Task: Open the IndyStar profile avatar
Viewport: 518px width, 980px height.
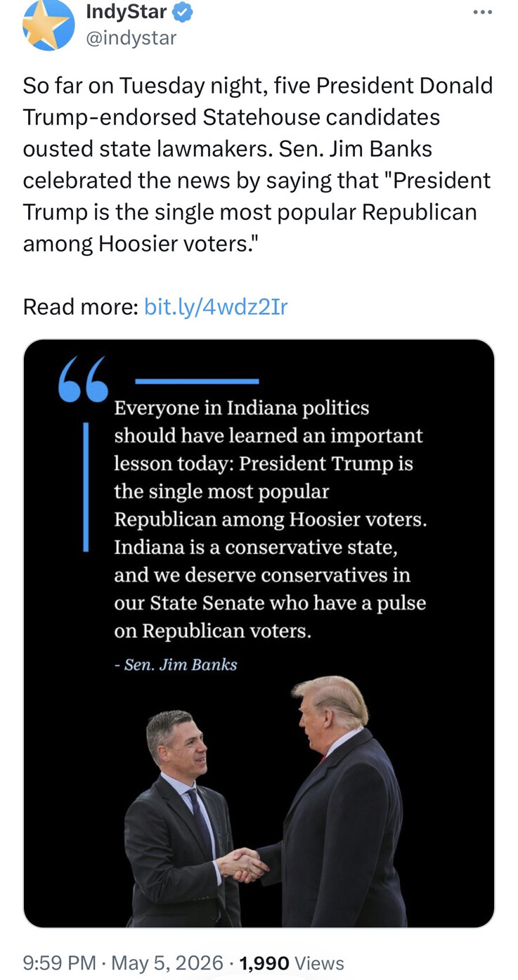Action: [x=48, y=25]
